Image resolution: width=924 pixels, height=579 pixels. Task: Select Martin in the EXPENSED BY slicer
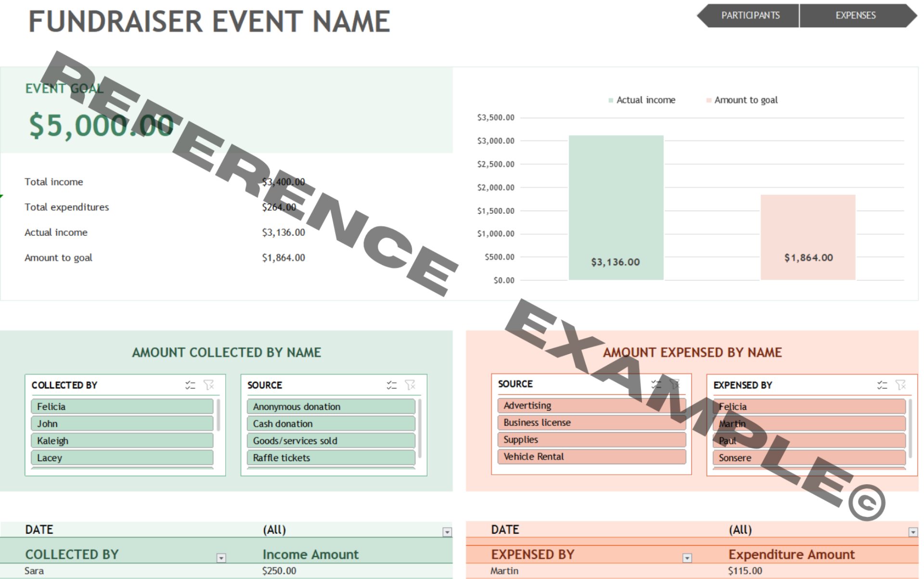809,424
